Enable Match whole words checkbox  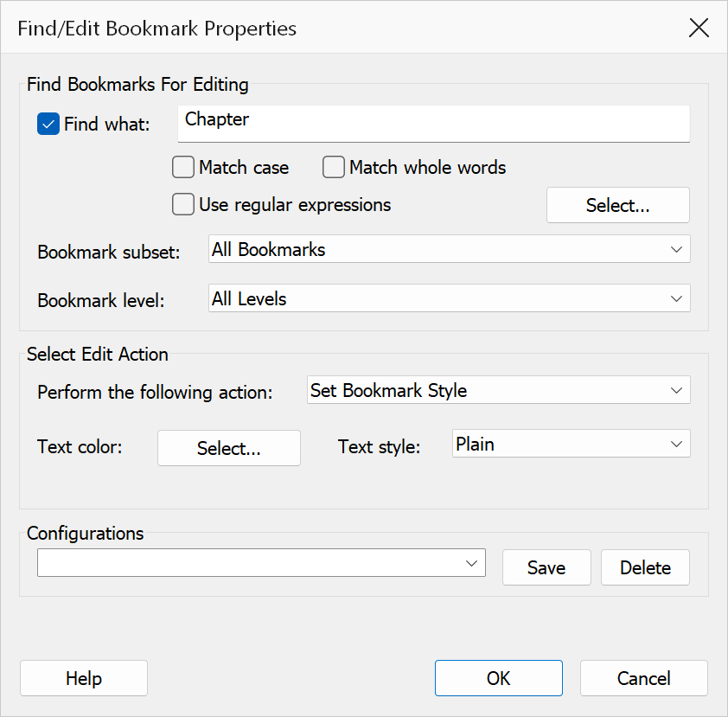[334, 167]
